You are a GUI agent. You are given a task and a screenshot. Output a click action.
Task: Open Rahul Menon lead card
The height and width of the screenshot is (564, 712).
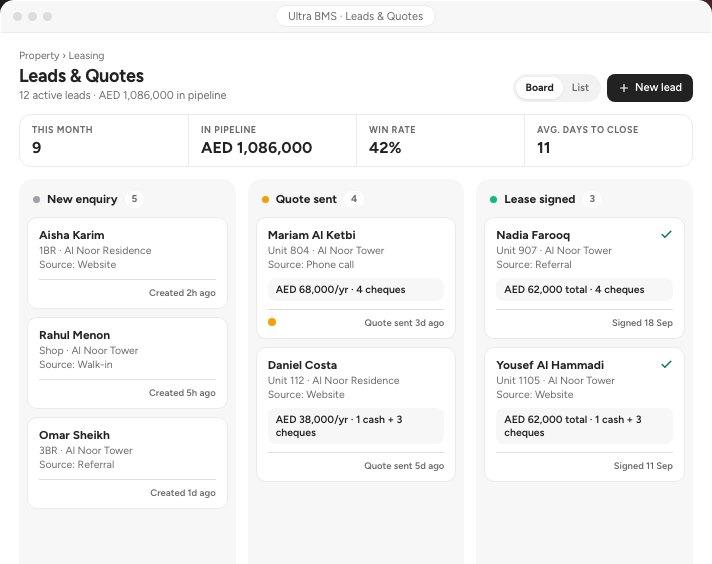pos(128,363)
